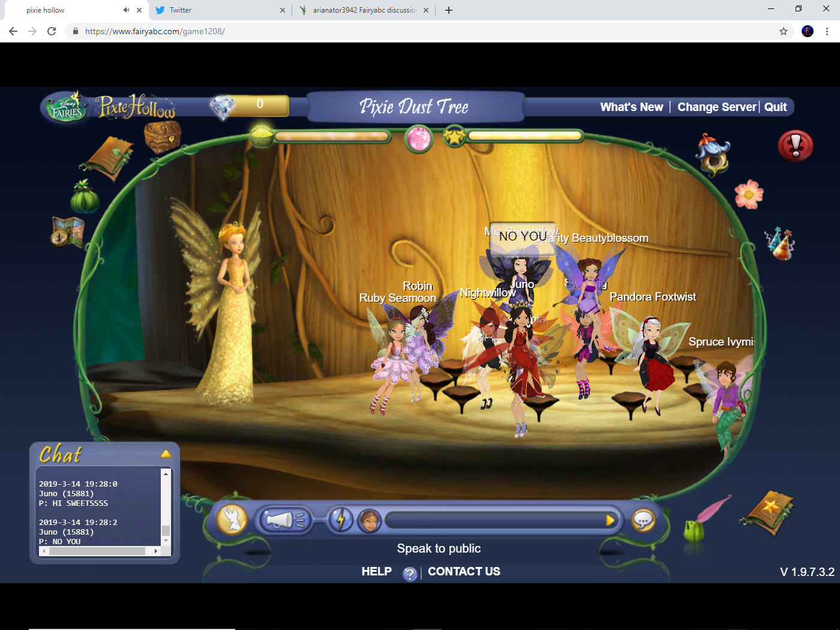The image size is (840, 630).
Task: Click the lightning bolt quick-chat icon
Action: (x=342, y=520)
